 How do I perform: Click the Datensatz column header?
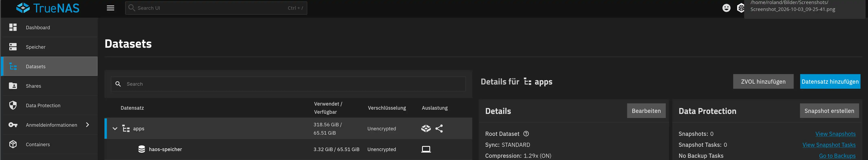click(x=132, y=108)
